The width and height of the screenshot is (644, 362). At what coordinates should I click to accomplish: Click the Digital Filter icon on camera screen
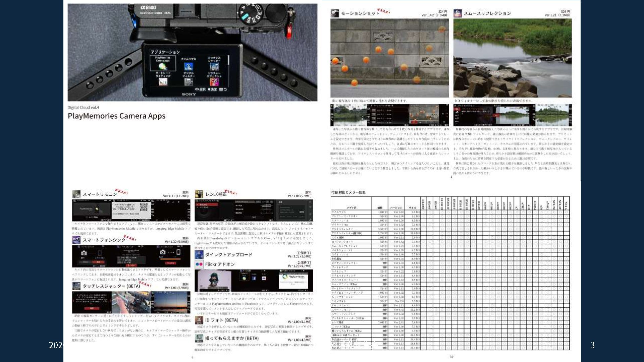click(x=189, y=81)
